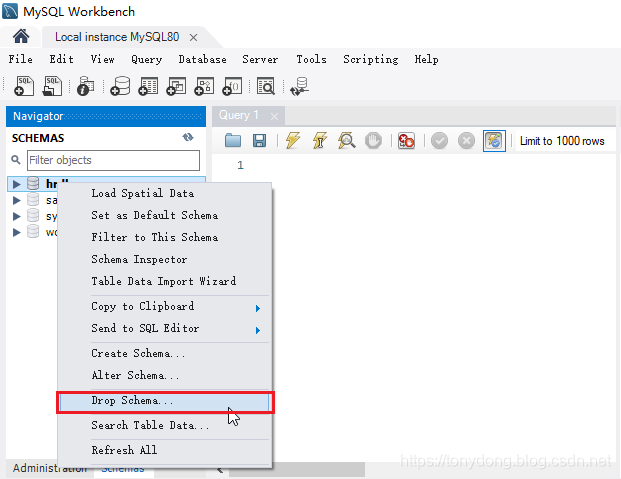621x479 pixels.
Task: Open the Edit menu
Action: point(61,59)
